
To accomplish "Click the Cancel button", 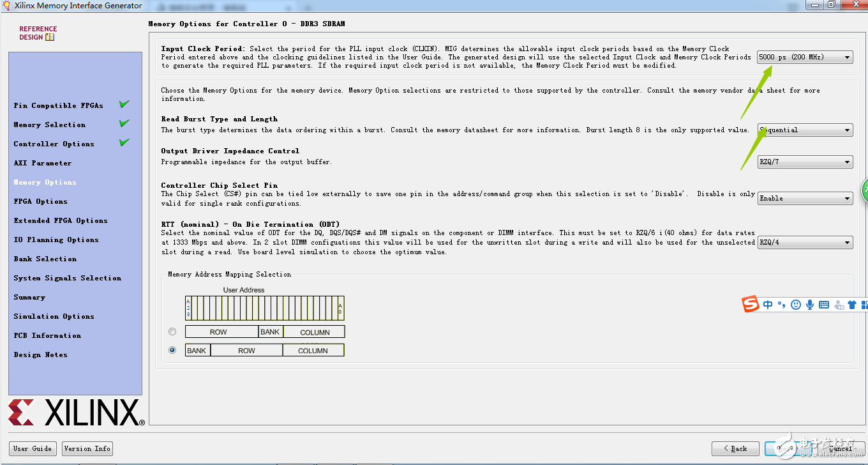I will point(840,448).
